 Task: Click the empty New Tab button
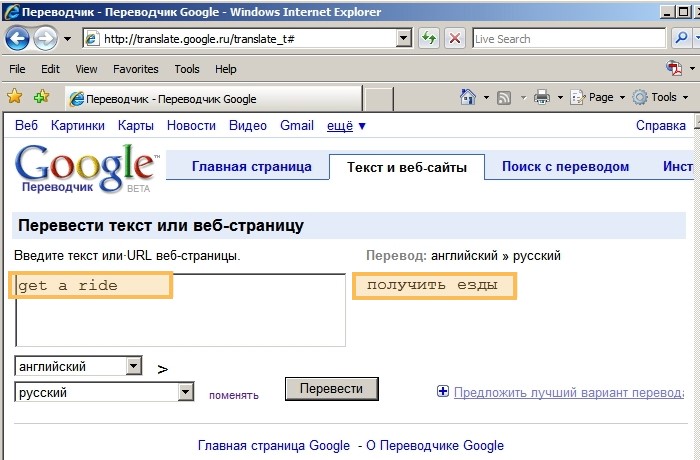coord(379,99)
